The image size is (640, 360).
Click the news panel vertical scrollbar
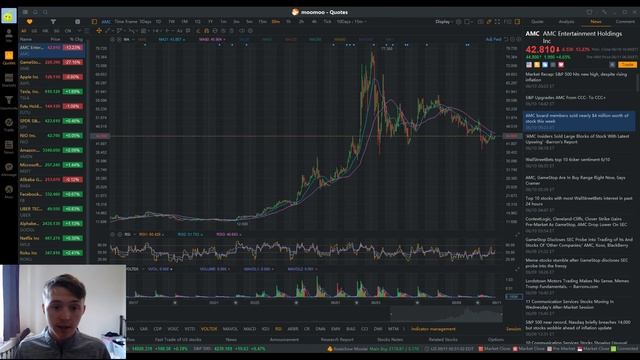pyautogui.click(x=637, y=83)
